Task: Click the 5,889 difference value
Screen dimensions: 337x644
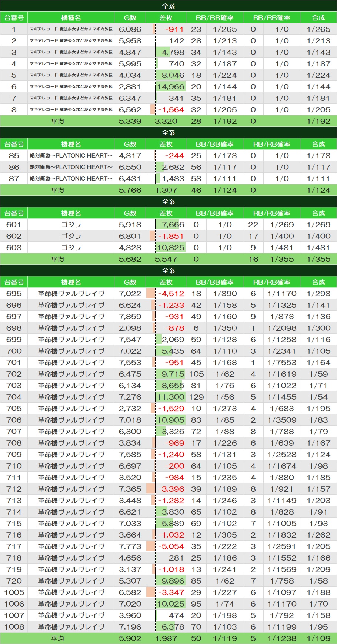Action: [173, 524]
